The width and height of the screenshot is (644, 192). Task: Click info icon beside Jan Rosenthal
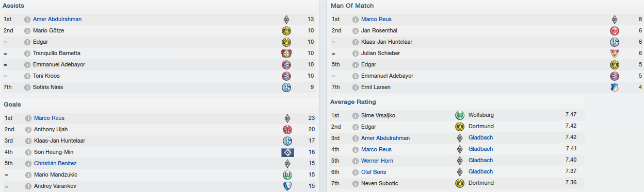pos(355,30)
